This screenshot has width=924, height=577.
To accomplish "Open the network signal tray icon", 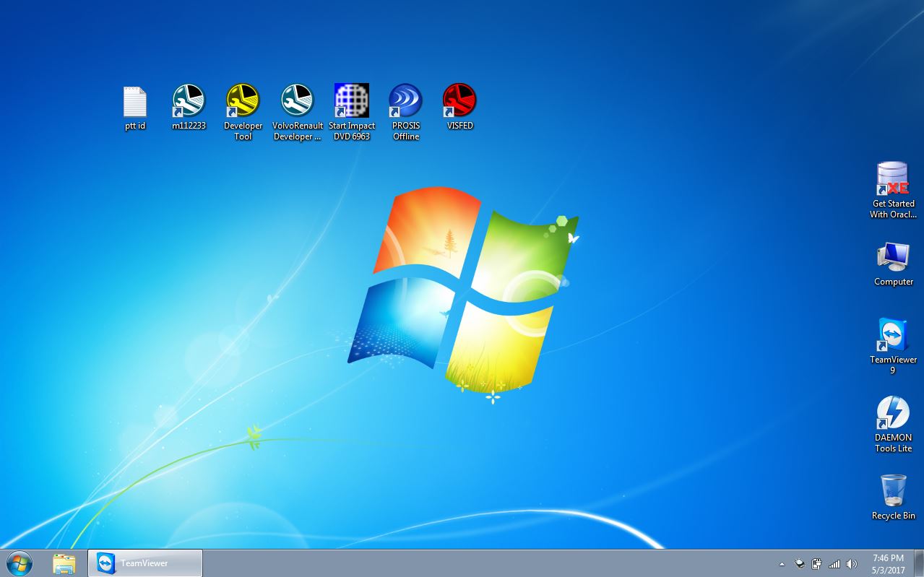I will [834, 564].
